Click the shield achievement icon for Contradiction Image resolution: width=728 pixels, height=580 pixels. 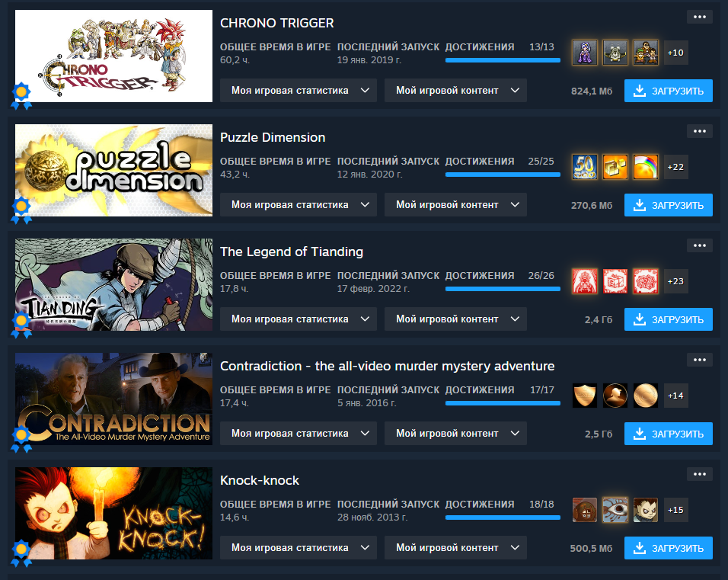click(585, 396)
